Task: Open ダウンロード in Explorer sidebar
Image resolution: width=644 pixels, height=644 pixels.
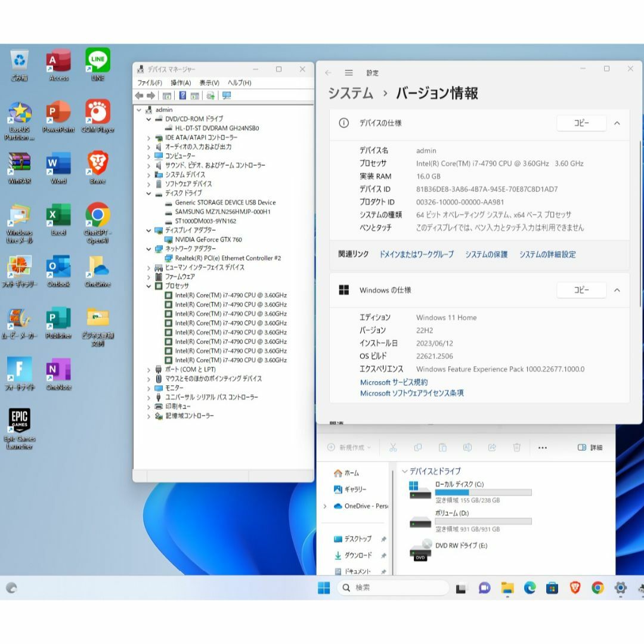Action: pos(354,555)
